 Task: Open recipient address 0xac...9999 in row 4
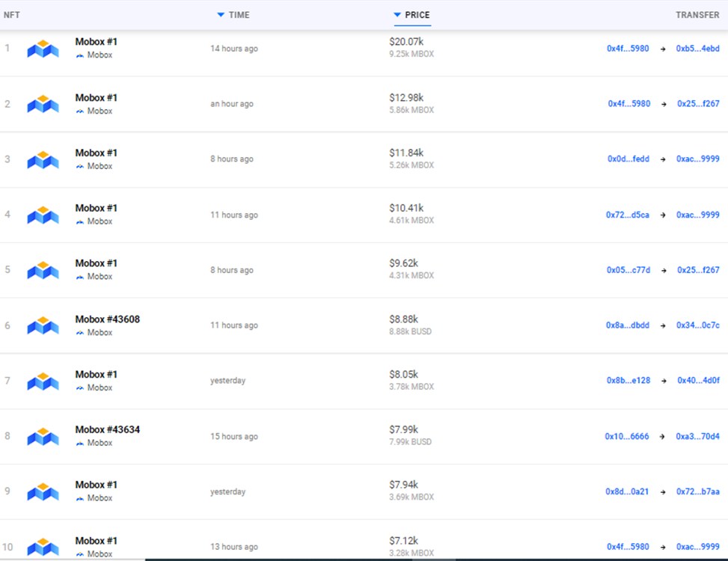pos(698,215)
